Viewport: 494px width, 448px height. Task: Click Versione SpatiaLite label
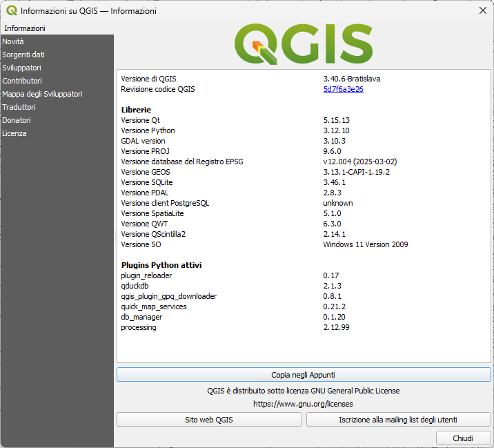[152, 213]
